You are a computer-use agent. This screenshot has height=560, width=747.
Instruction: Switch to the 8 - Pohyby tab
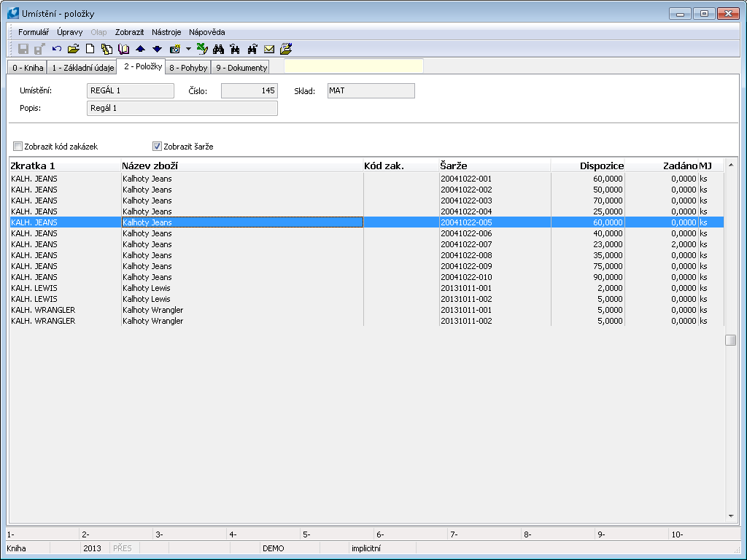[x=188, y=68]
